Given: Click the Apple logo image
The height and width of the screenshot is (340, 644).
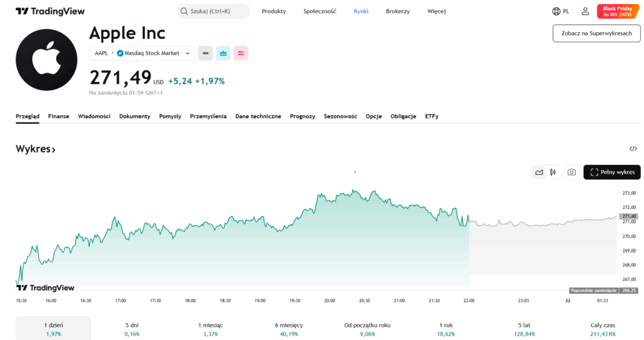Looking at the screenshot, I should [47, 60].
